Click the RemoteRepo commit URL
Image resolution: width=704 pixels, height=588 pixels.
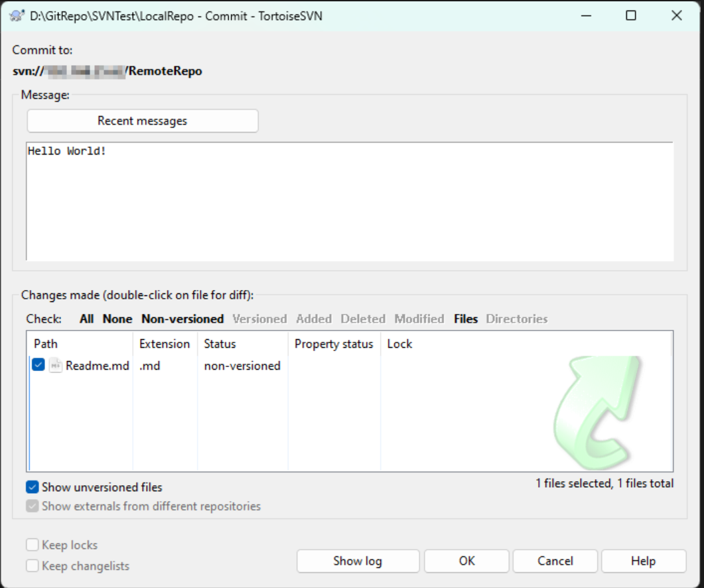coord(107,71)
